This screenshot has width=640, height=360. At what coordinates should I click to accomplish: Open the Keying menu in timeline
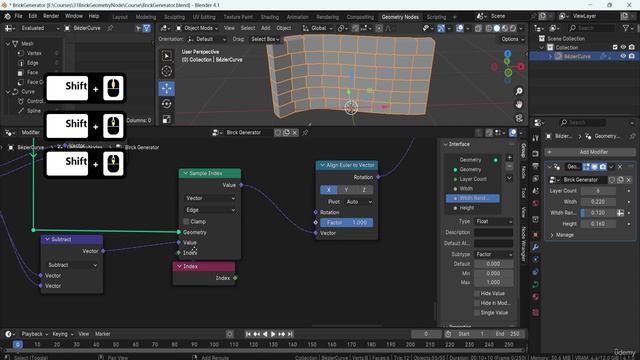62,334
